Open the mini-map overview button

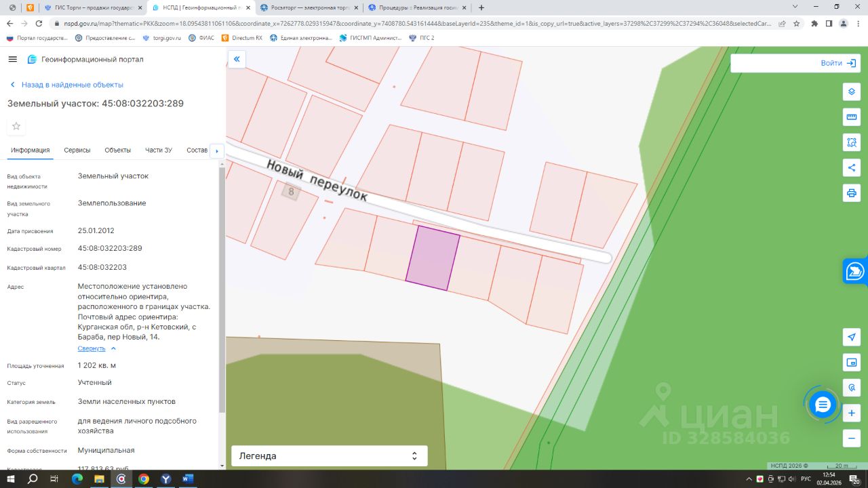click(852, 363)
